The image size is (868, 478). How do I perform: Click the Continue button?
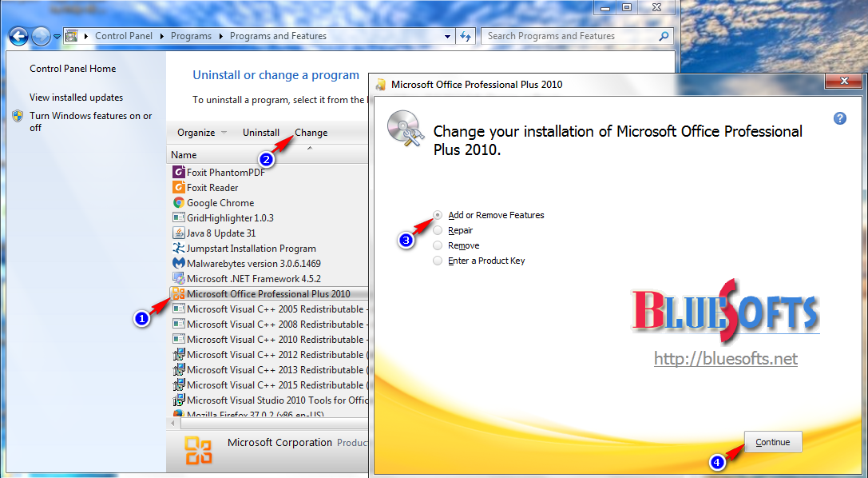(773, 442)
